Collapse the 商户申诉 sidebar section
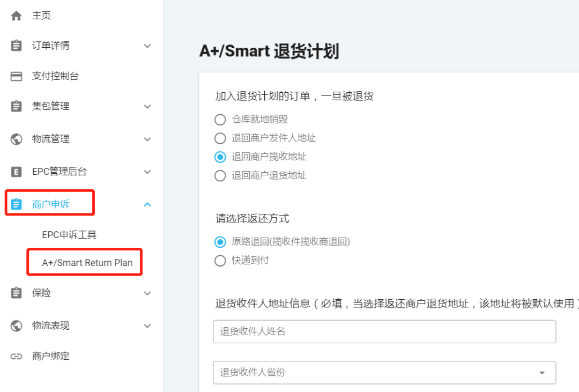Viewport: 579px width, 392px height. (147, 204)
